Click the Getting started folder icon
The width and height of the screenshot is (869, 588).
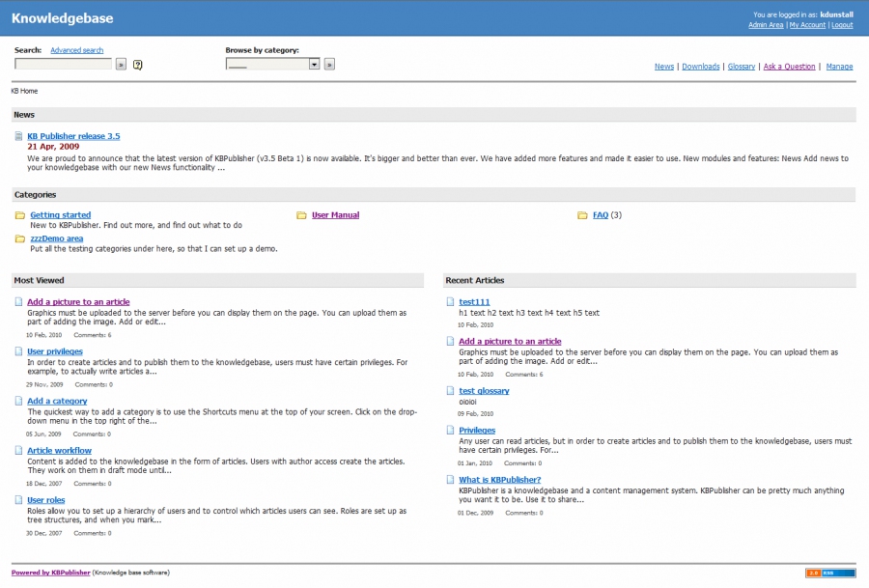tap(20, 215)
